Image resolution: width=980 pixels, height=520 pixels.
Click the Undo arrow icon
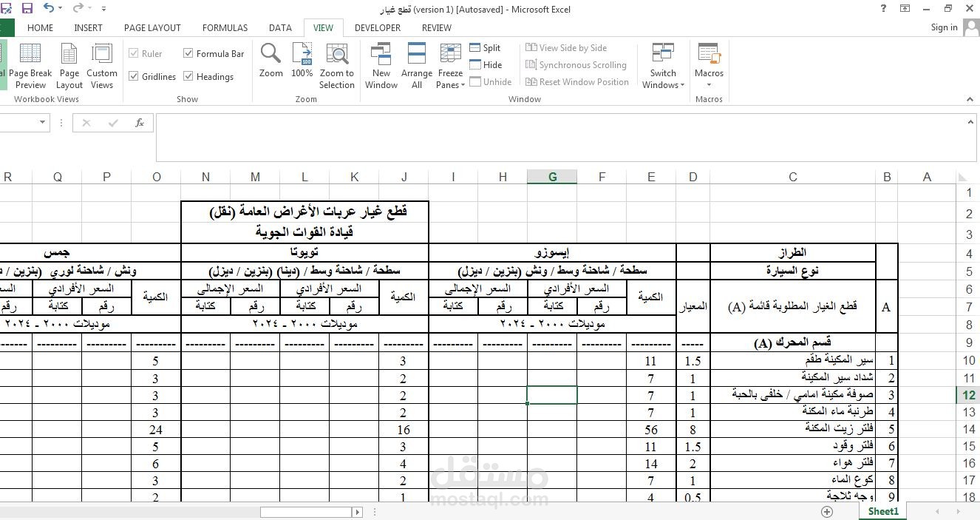pyautogui.click(x=49, y=8)
